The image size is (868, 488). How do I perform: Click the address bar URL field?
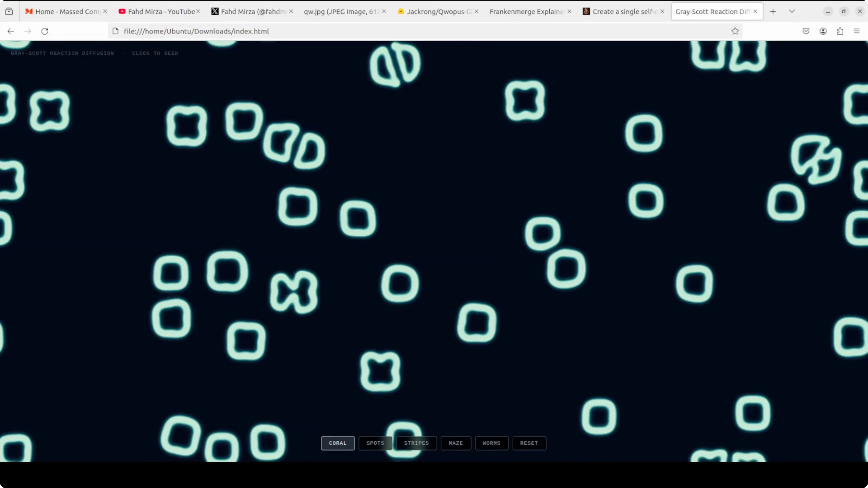click(404, 31)
